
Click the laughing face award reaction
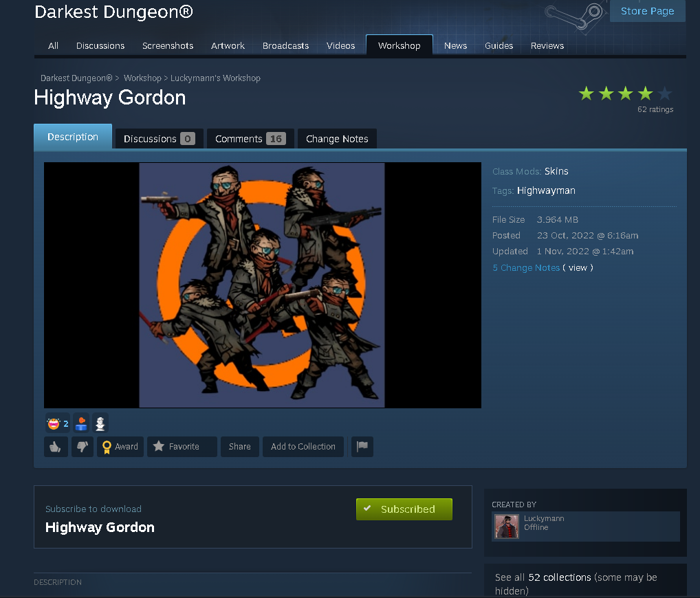click(x=58, y=423)
